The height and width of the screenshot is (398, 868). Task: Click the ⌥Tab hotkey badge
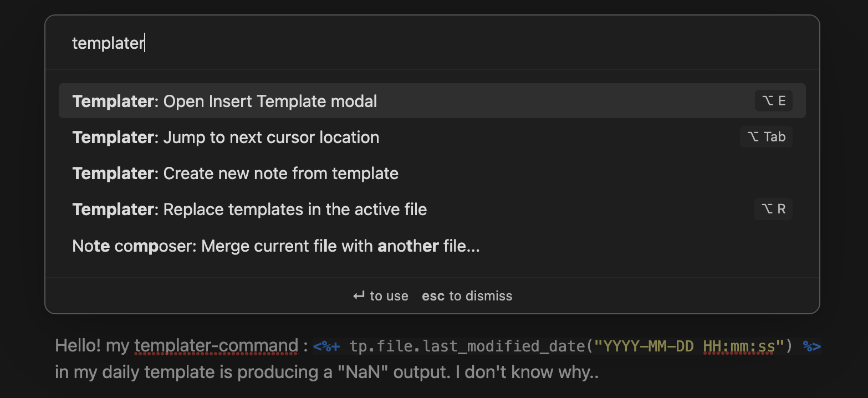[766, 136]
